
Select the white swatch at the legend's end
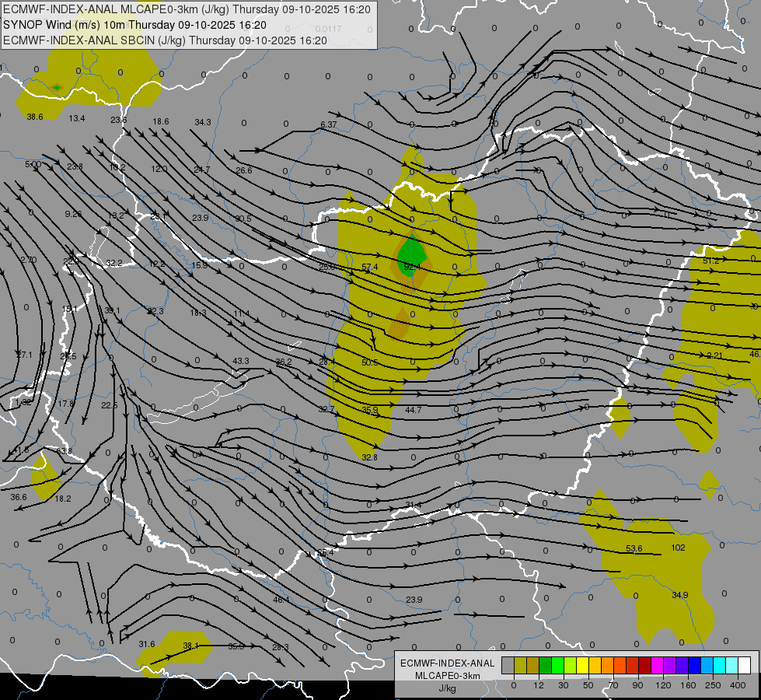pyautogui.click(x=744, y=665)
